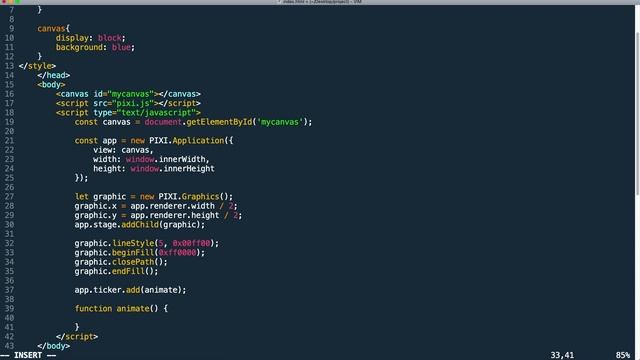Click "getElementById" on line 19
Screen dimensions: 640x360
tap(219, 122)
